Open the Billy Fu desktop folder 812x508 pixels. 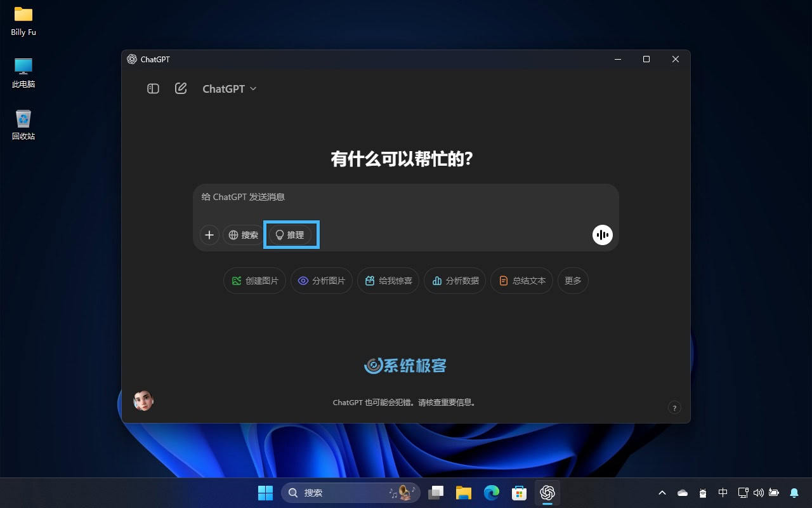[x=23, y=21]
